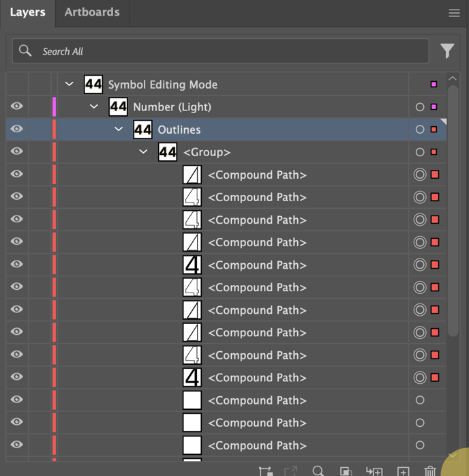Viewport: 469px width, 476px height.
Task: Collapse the <Group> item chevron
Action: coord(143,151)
